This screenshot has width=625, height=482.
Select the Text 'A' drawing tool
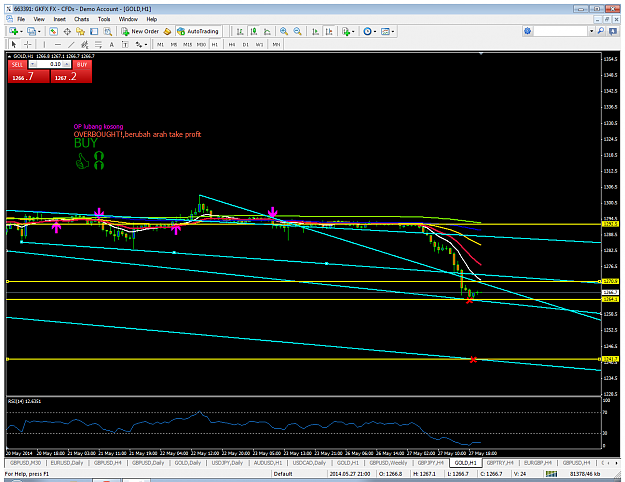click(x=112, y=44)
